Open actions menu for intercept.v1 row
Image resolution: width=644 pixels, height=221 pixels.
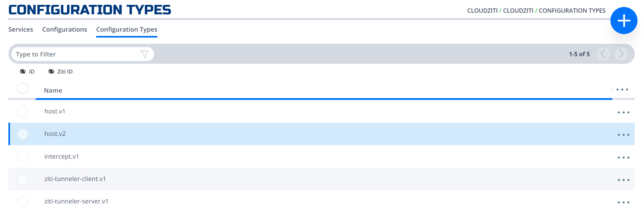[623, 158]
